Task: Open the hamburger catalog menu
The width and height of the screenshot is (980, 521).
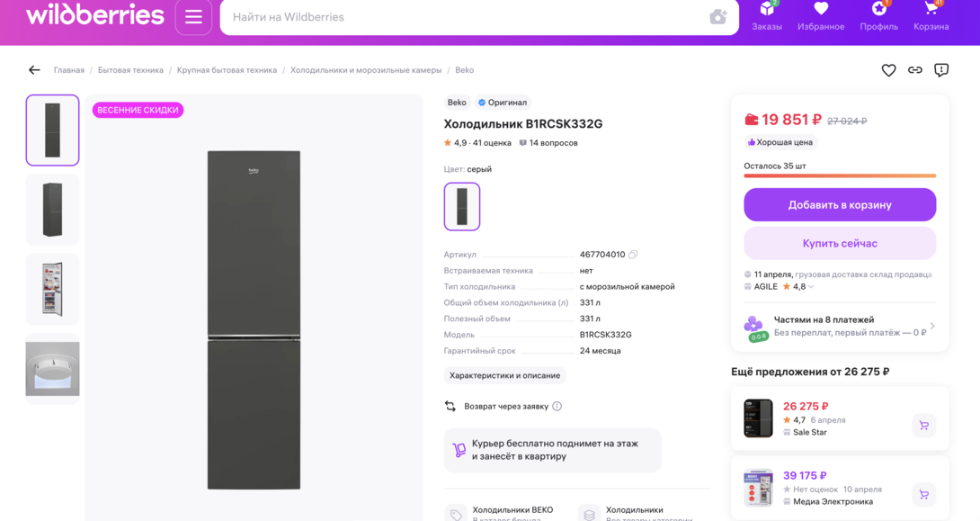Action: pyautogui.click(x=193, y=17)
